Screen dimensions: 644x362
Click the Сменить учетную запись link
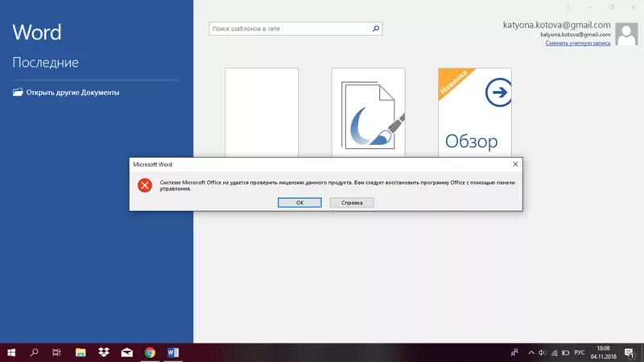577,43
